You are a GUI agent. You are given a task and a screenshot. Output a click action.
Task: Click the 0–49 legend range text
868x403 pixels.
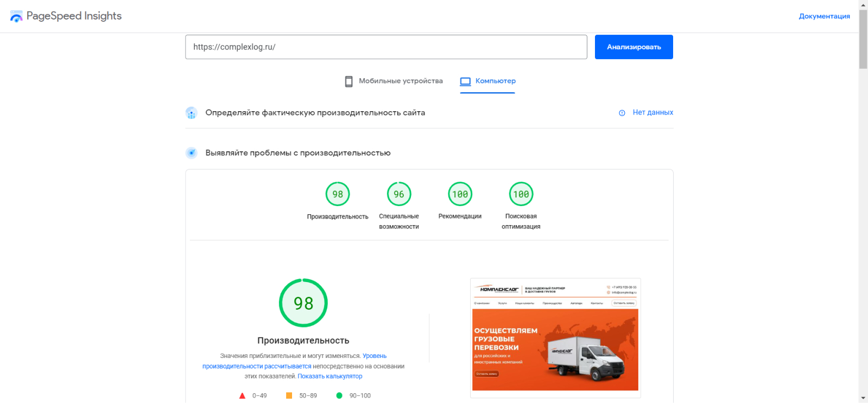coord(259,396)
